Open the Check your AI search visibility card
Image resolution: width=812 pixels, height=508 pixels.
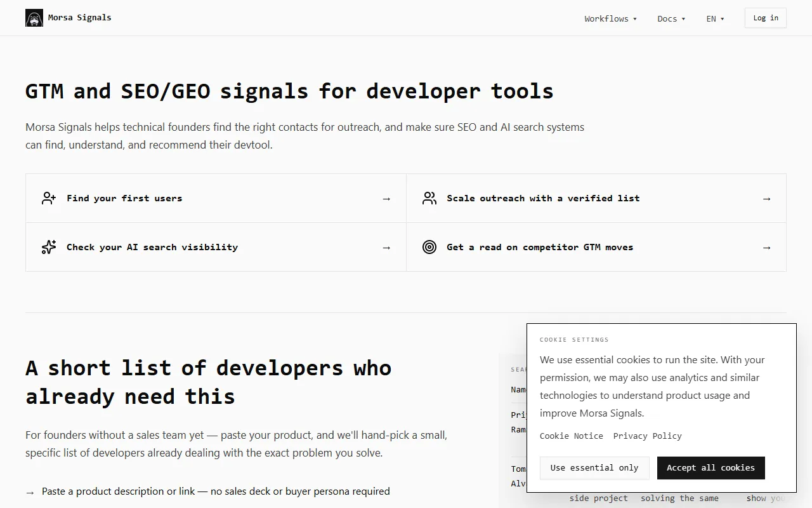pos(216,247)
